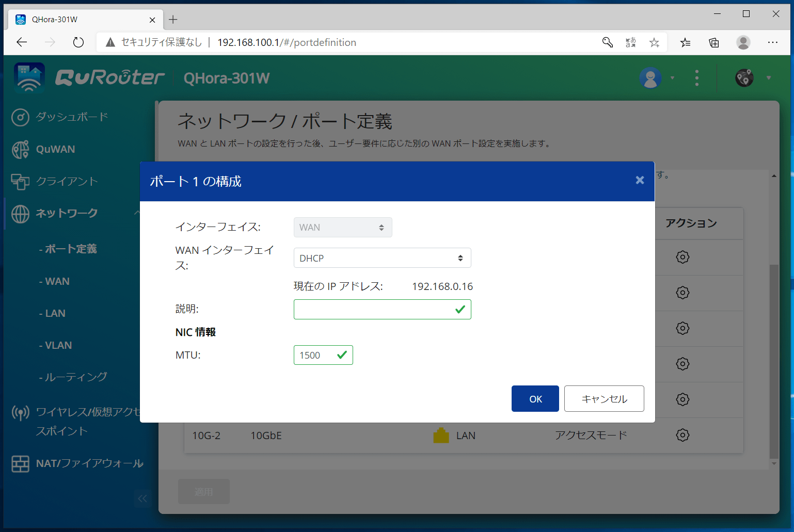Open NAT/ファイアウォール in the sidebar
794x532 pixels.
coord(89,463)
